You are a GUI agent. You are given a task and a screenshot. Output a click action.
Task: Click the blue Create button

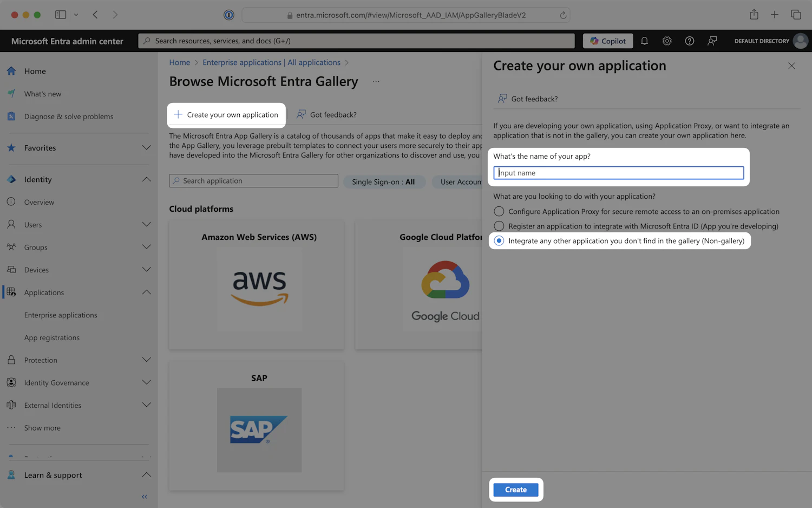click(516, 490)
